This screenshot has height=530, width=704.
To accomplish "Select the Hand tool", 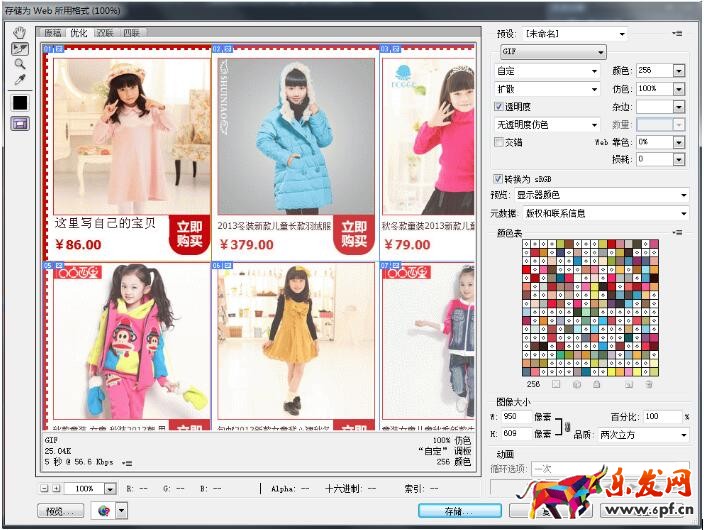I will tap(19, 31).
